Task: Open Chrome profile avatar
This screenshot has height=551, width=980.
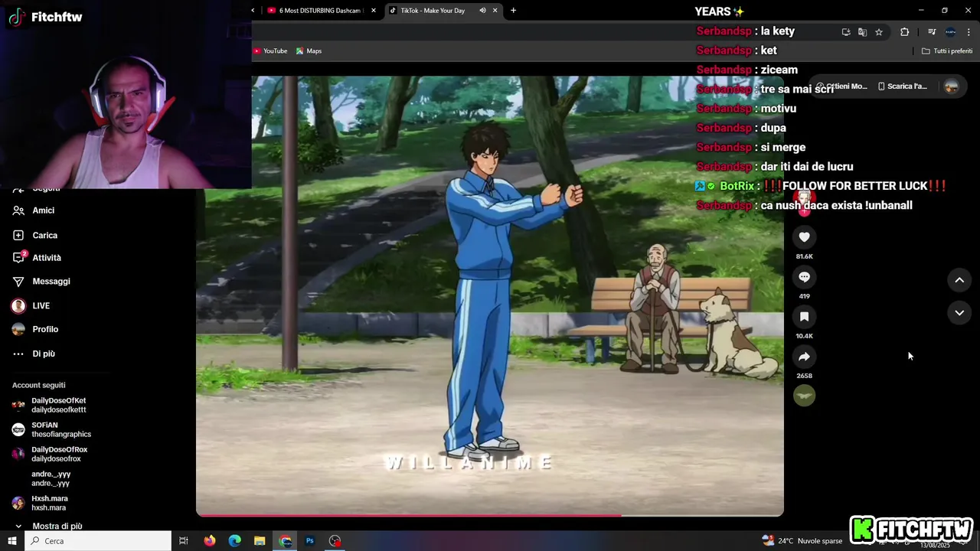Action: coord(950,32)
